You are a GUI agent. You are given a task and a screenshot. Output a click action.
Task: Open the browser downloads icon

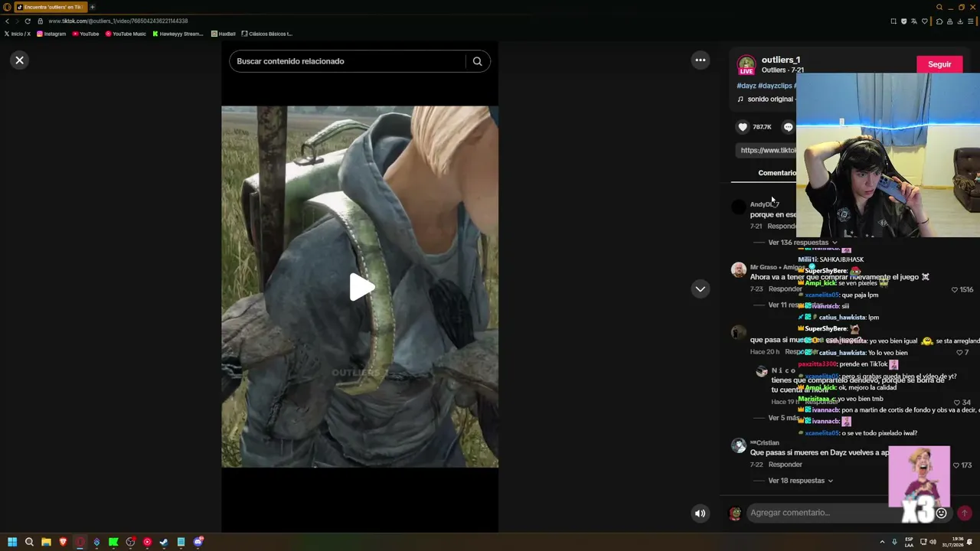click(x=960, y=21)
